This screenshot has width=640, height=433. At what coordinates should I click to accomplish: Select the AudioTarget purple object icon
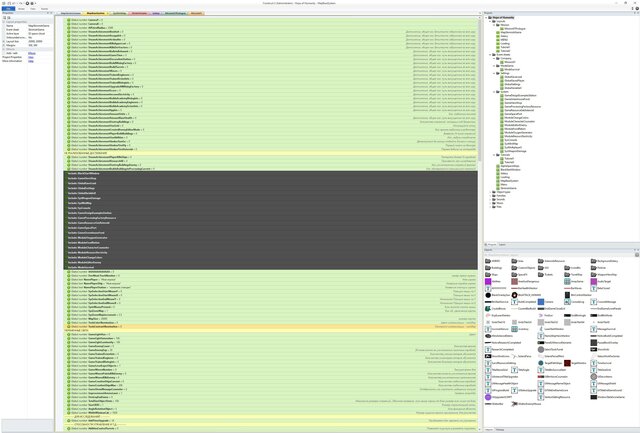tap(594, 282)
